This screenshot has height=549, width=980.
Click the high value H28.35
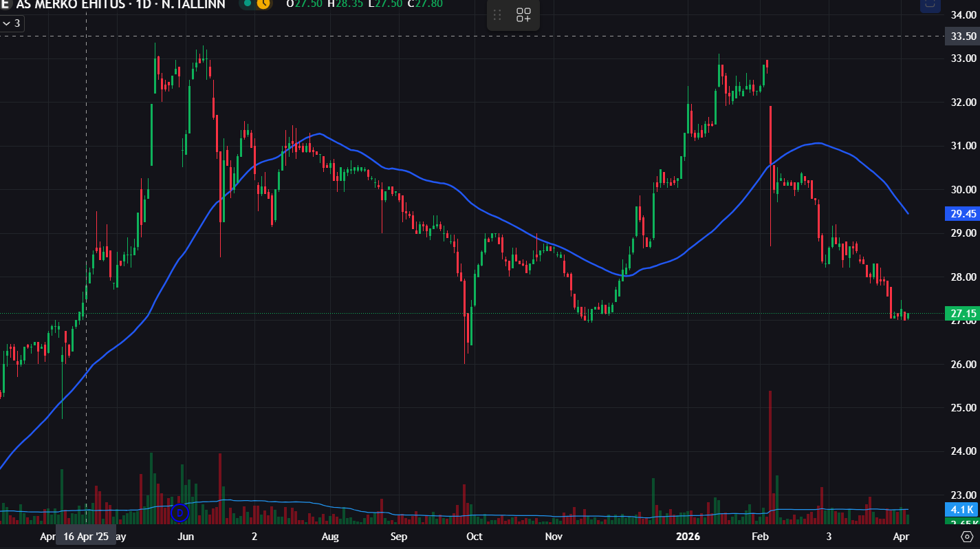(346, 3)
